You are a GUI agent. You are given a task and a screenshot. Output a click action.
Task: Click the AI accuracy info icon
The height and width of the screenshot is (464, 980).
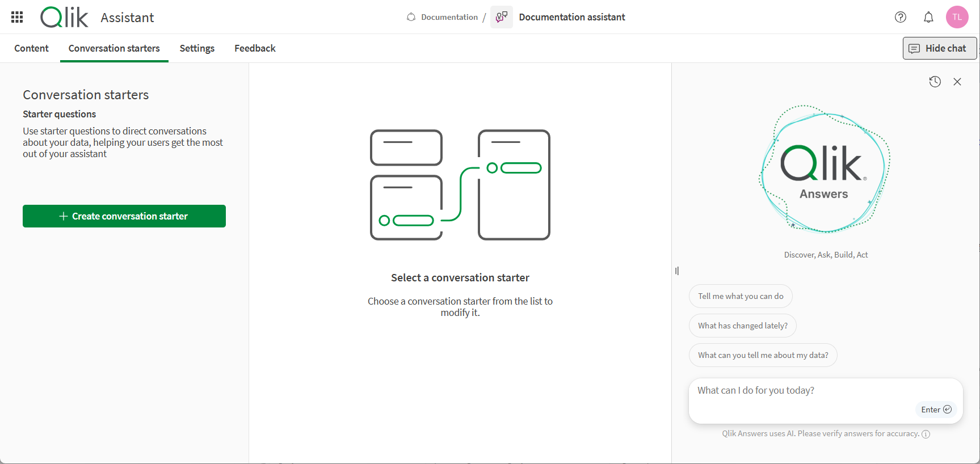coord(926,434)
